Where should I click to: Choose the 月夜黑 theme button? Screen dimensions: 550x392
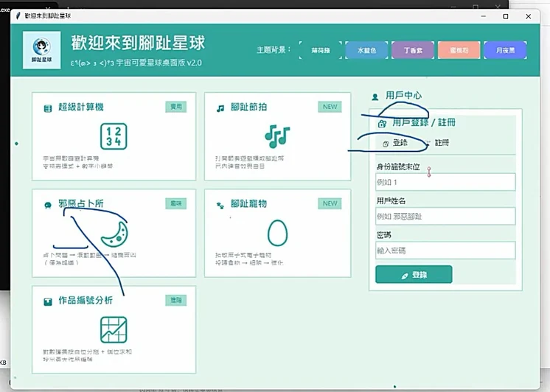[506, 50]
